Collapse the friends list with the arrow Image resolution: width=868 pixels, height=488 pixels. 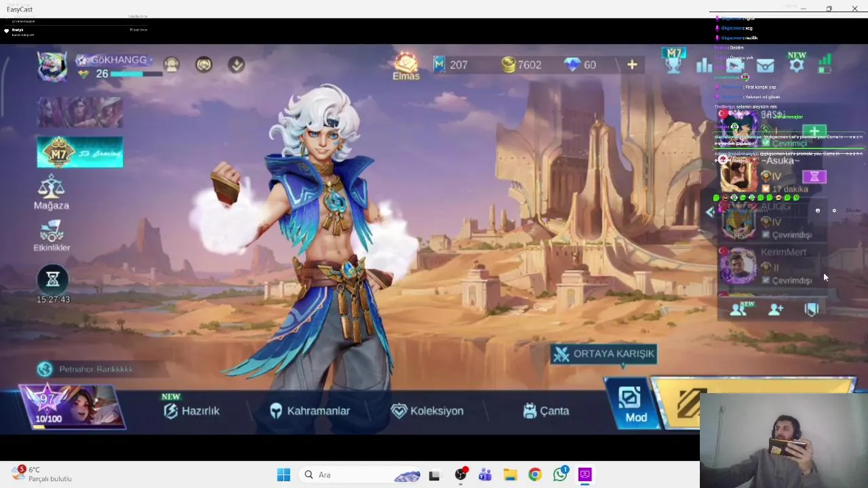pos(710,212)
